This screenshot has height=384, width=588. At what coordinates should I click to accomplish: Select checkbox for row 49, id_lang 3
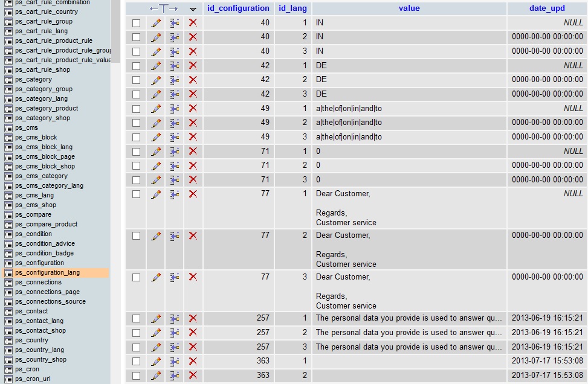coord(136,138)
